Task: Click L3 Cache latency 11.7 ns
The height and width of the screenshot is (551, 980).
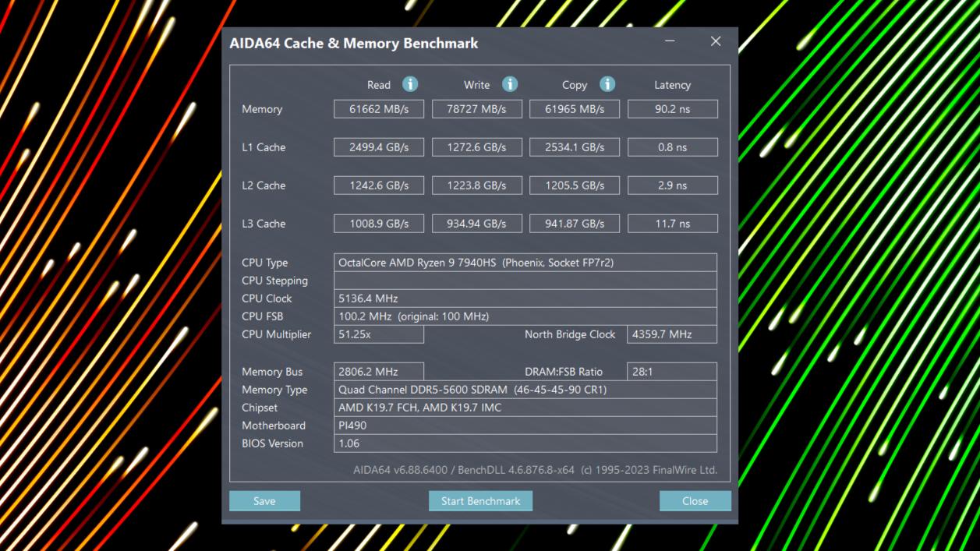Action: [673, 224]
